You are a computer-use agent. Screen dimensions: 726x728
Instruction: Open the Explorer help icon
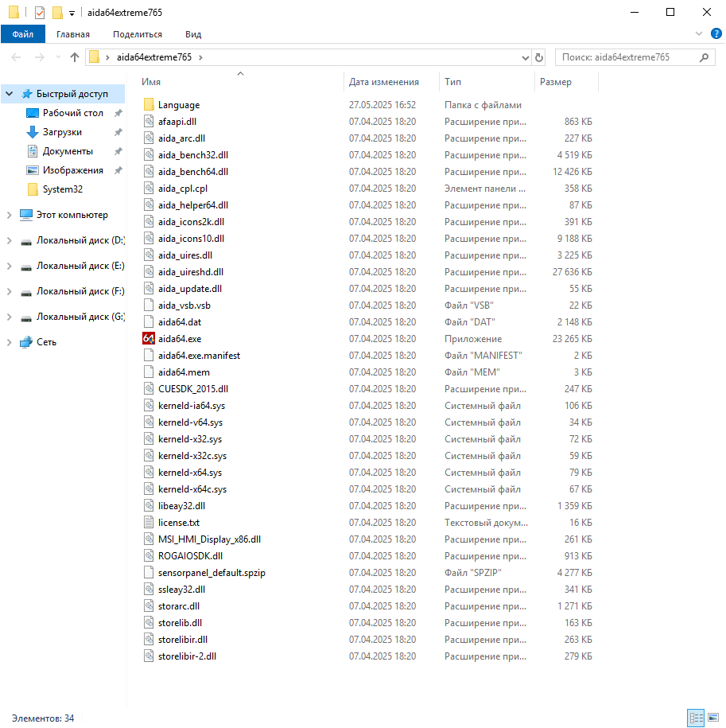click(x=716, y=33)
